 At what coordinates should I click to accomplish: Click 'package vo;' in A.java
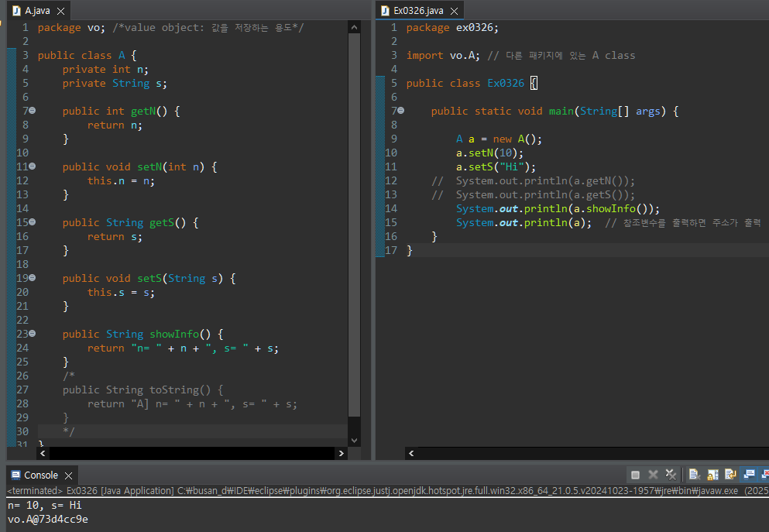pos(71,27)
